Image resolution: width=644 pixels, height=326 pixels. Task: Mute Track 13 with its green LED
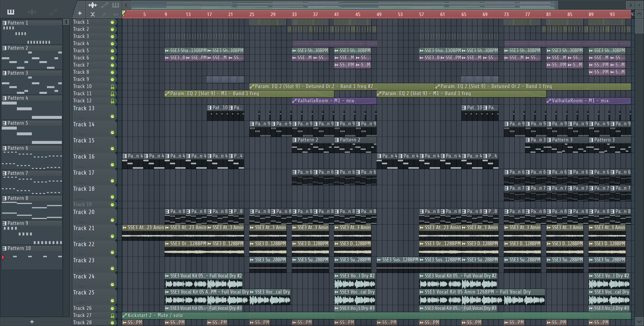(112, 116)
